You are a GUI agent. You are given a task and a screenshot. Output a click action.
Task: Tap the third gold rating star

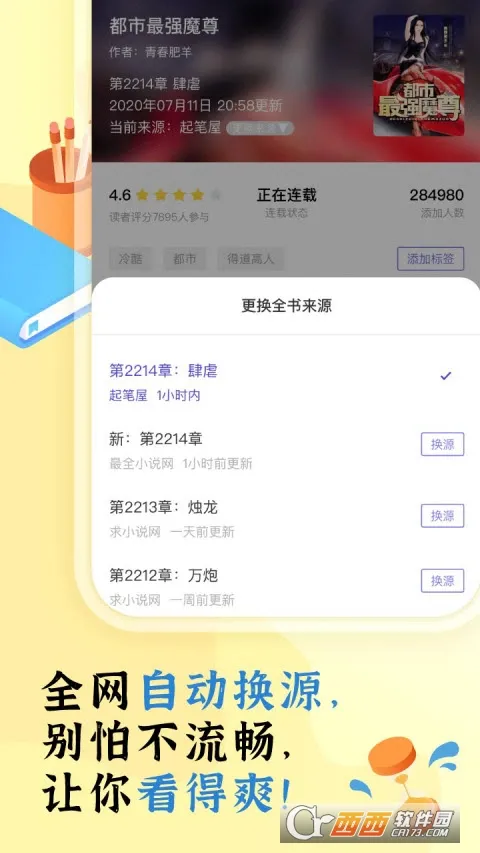pos(179,195)
